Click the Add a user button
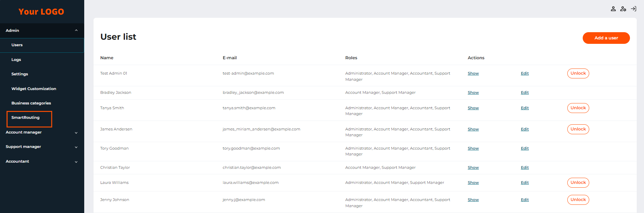 click(606, 38)
